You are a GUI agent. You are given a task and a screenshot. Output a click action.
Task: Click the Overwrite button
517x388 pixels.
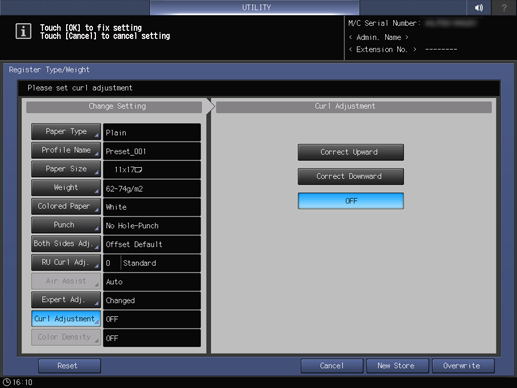463,366
